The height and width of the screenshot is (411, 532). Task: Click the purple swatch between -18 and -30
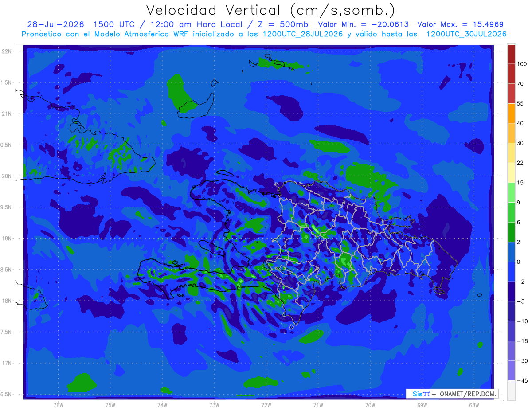click(511, 351)
